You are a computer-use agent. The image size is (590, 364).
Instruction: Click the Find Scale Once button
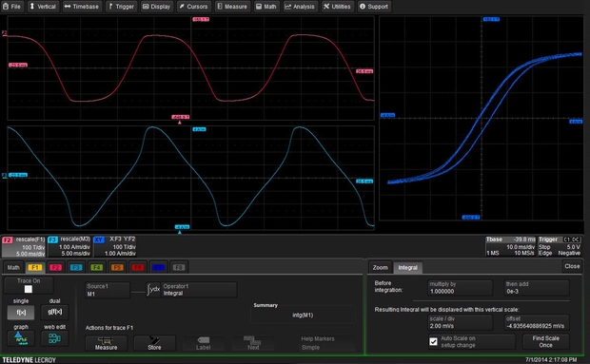click(545, 341)
